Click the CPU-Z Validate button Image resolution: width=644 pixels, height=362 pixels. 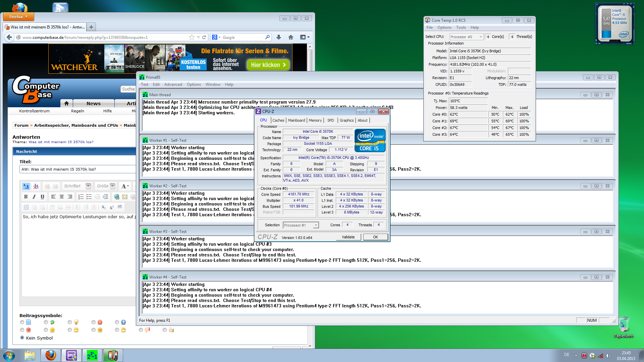[348, 237]
